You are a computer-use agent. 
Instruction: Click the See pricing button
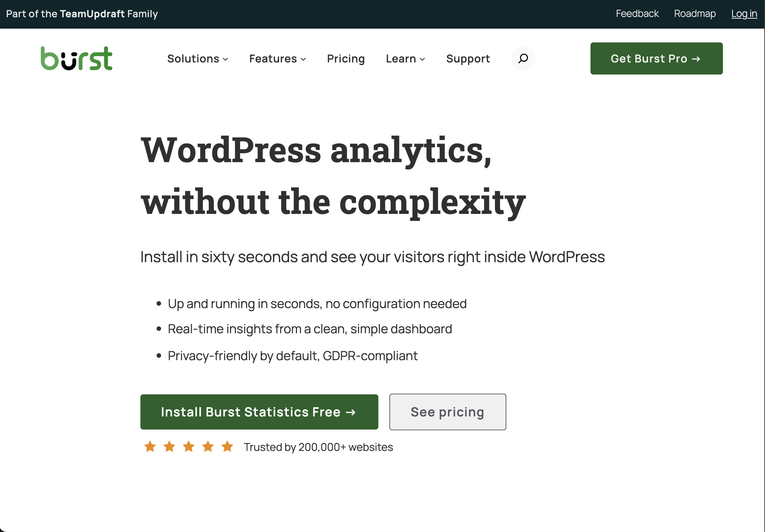tap(448, 412)
